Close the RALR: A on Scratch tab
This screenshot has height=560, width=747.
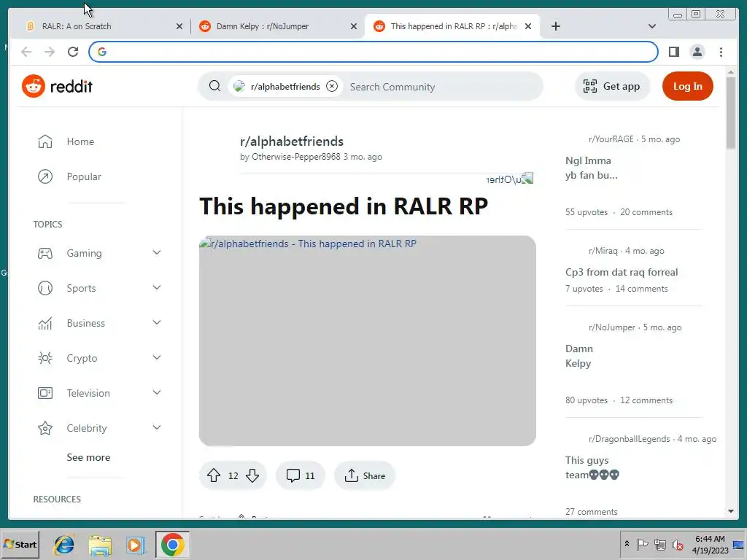pyautogui.click(x=179, y=26)
